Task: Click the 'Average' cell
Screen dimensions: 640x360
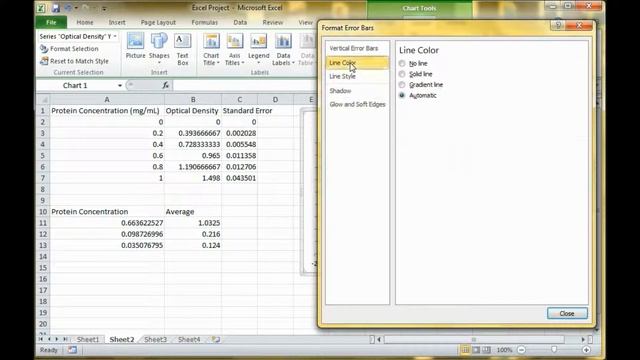Action: tap(193, 211)
